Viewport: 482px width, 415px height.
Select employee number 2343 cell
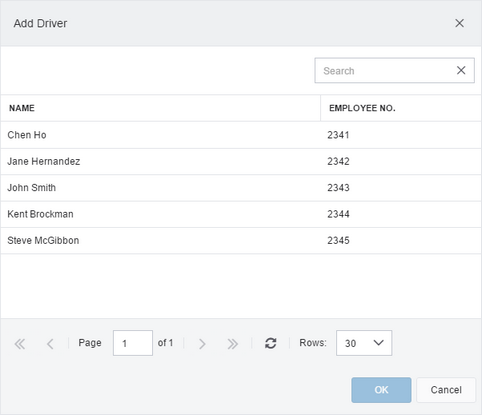pyautogui.click(x=401, y=188)
